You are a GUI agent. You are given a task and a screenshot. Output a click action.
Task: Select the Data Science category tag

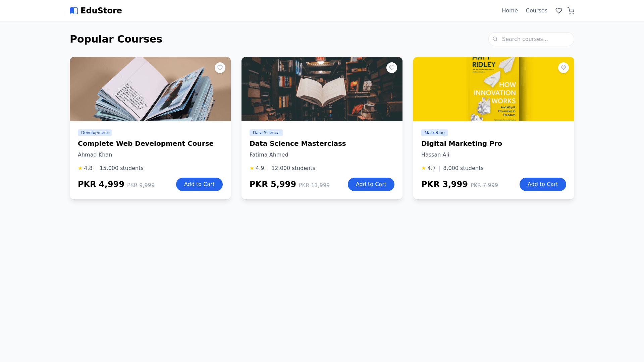click(x=266, y=133)
